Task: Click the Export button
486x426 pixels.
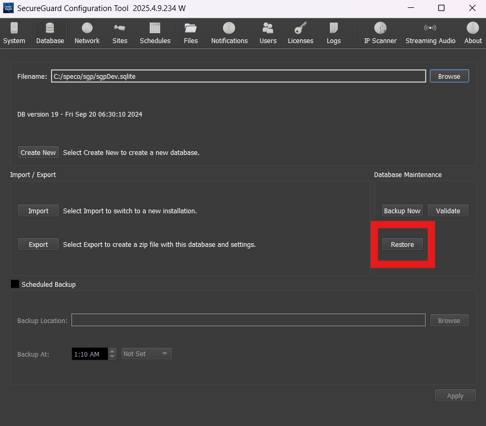Action: pyautogui.click(x=38, y=244)
